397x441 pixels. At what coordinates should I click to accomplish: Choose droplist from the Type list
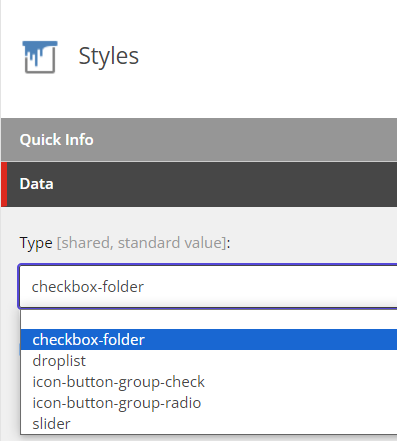click(x=209, y=361)
